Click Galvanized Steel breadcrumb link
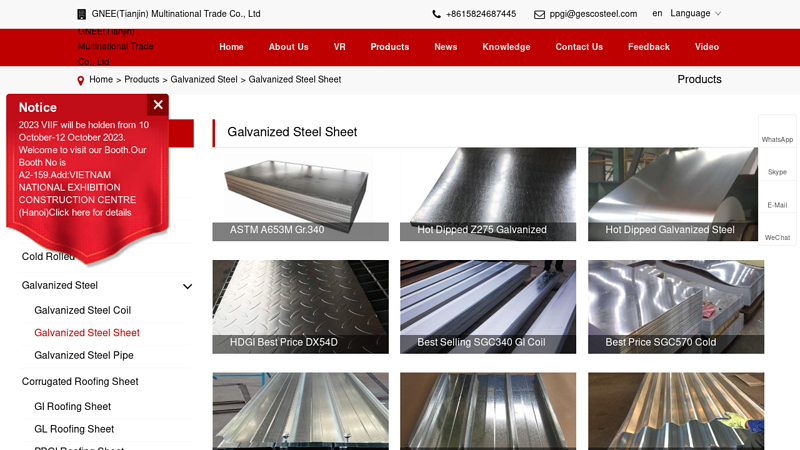The height and width of the screenshot is (450, 800). pos(204,80)
